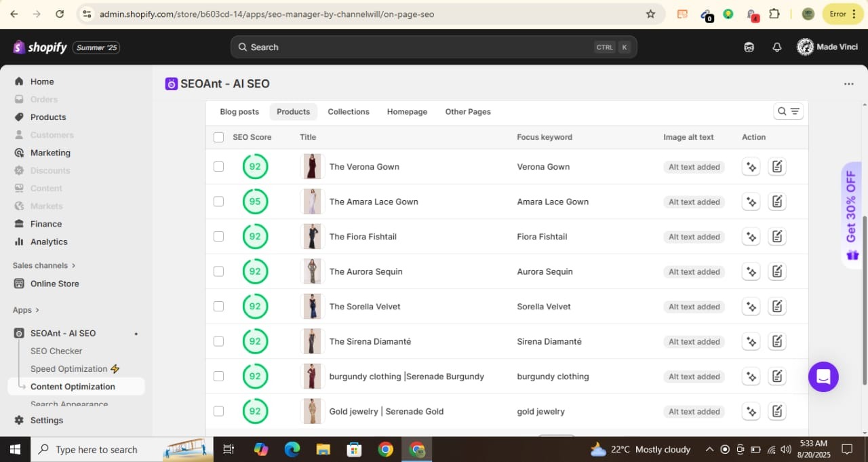Click AI optimize icon for The Verona Gown
The height and width of the screenshot is (462, 868).
pos(751,167)
